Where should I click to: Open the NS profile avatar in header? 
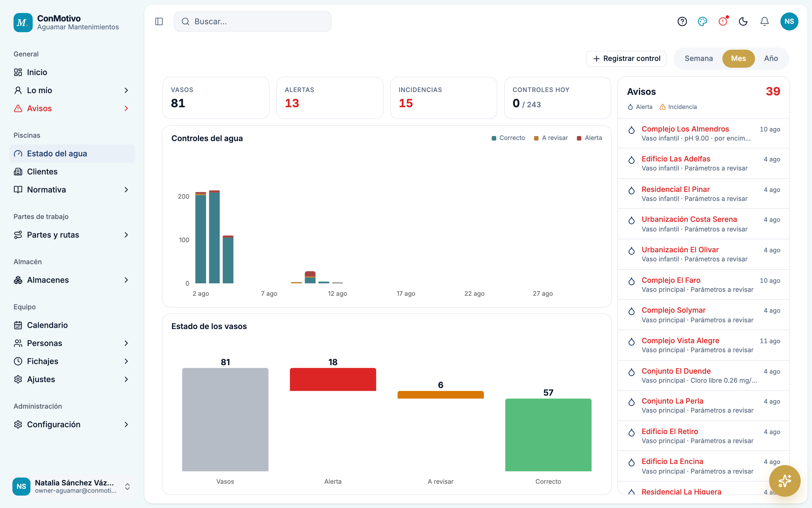[x=789, y=21]
